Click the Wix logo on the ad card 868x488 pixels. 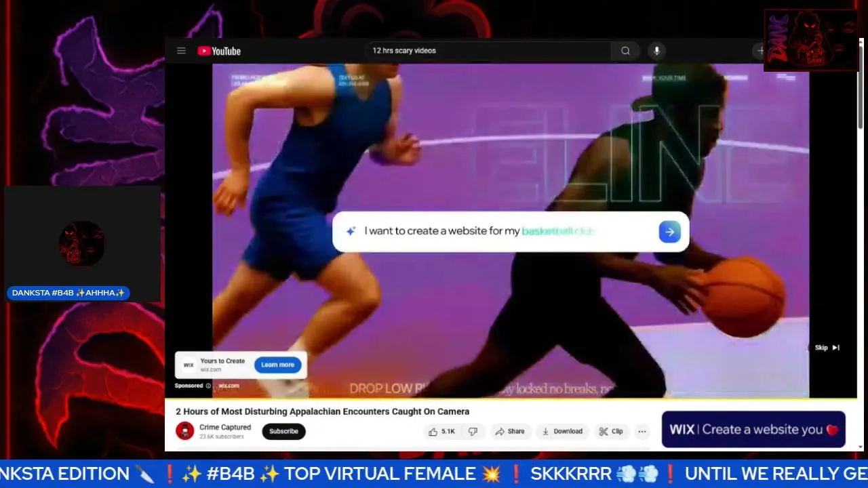tap(189, 365)
